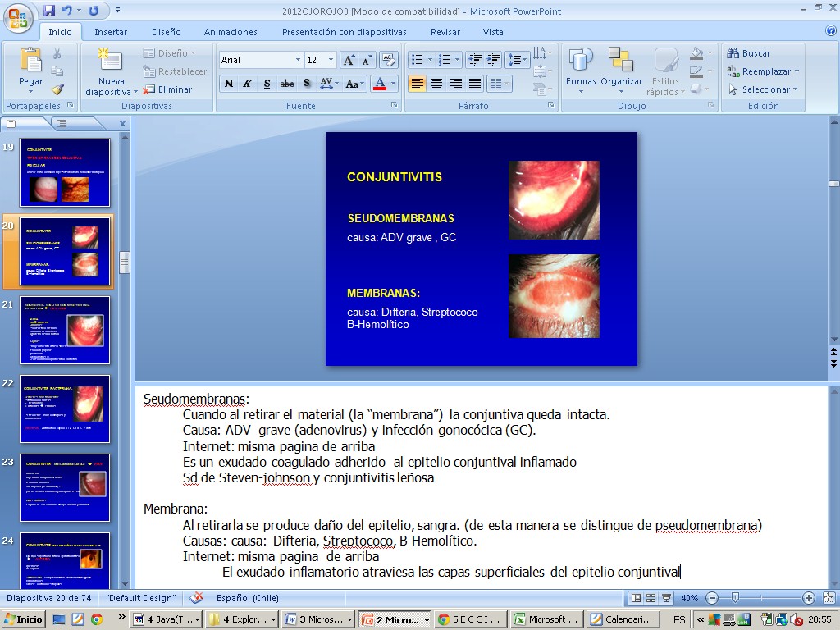Select slide 22 thumbnail in panel
The height and width of the screenshot is (630, 840).
coord(65,409)
